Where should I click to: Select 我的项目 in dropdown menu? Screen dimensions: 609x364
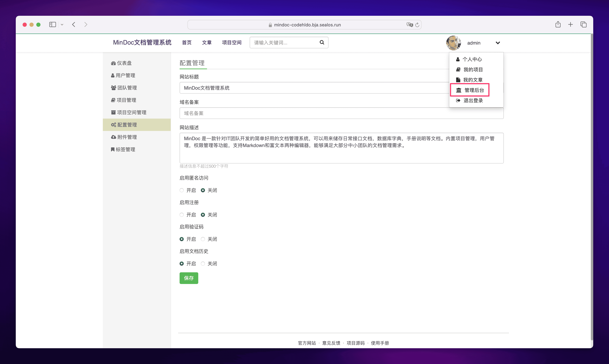pyautogui.click(x=473, y=70)
